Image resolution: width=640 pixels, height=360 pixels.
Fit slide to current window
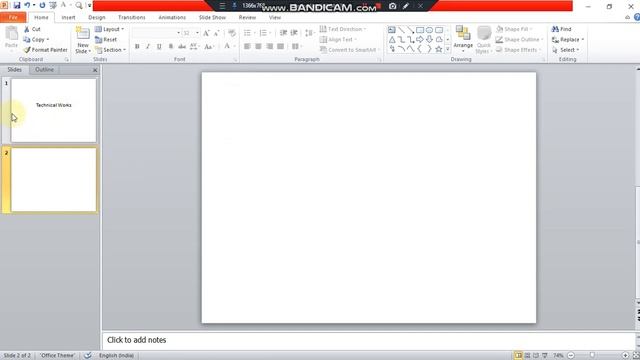[636, 356]
